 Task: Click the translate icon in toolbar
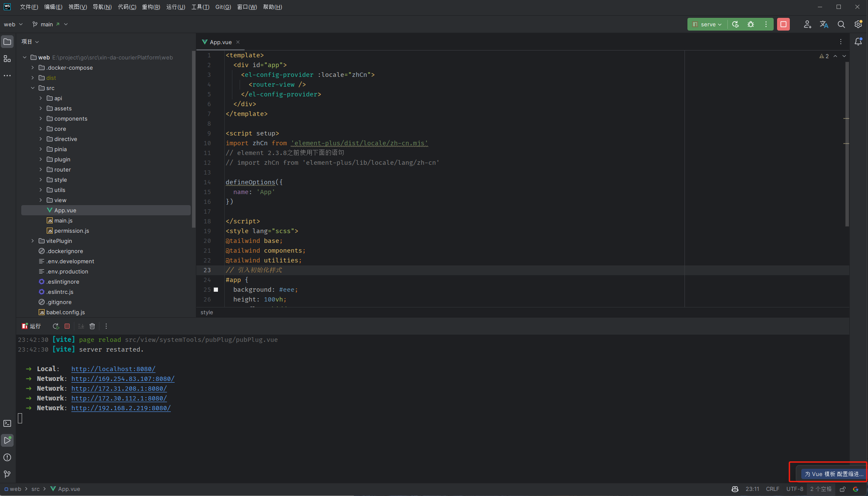pos(824,24)
